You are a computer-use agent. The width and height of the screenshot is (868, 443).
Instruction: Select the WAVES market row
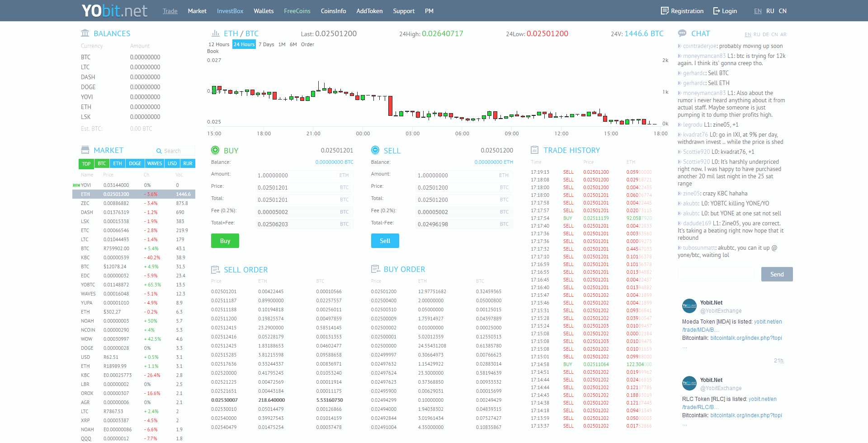click(134, 294)
